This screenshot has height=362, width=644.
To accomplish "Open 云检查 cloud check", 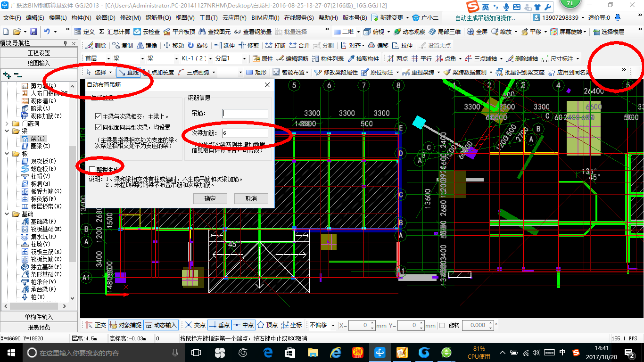I will (147, 32).
